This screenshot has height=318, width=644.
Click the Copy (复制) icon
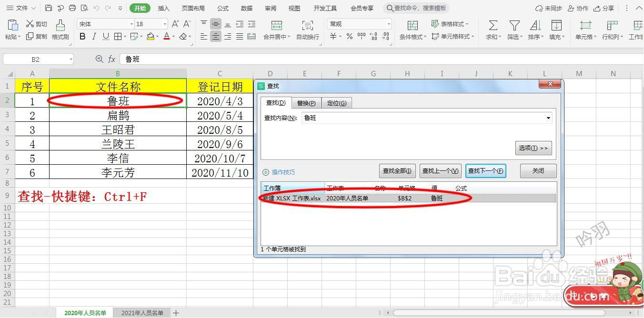tap(30, 36)
